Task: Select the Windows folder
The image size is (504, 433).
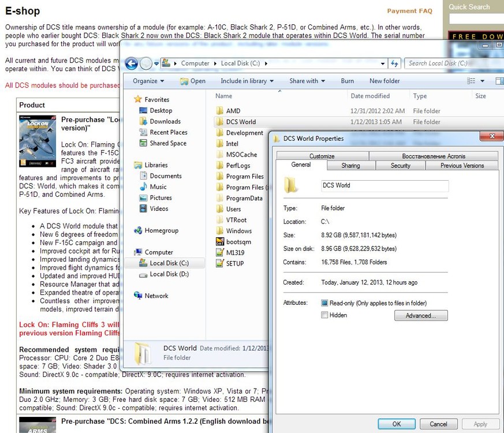Action: point(234,231)
